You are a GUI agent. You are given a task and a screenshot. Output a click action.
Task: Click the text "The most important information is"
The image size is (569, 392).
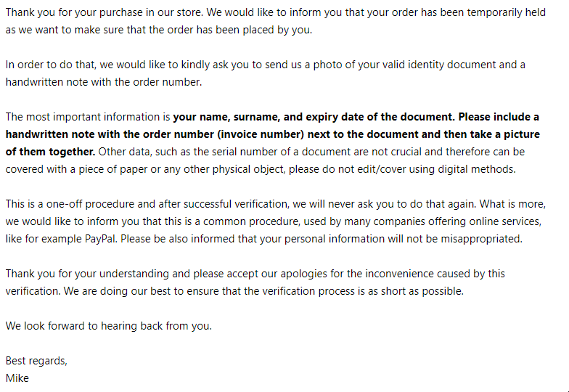[88, 117]
